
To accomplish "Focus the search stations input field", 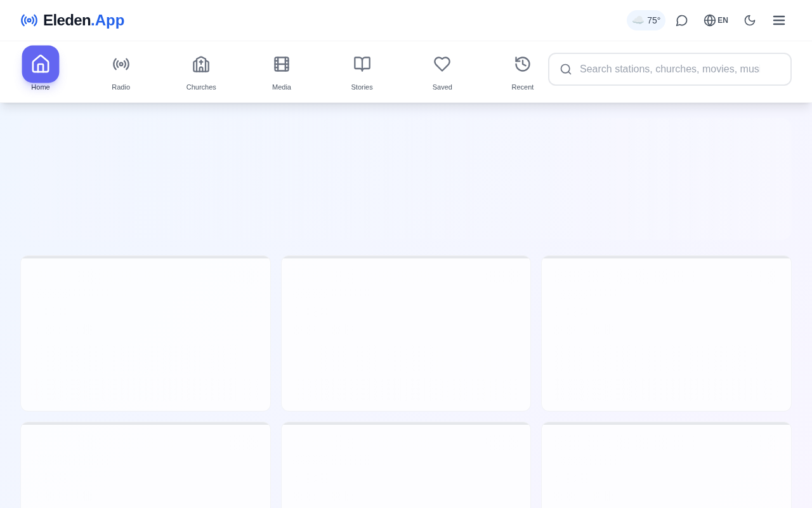I will click(x=670, y=69).
